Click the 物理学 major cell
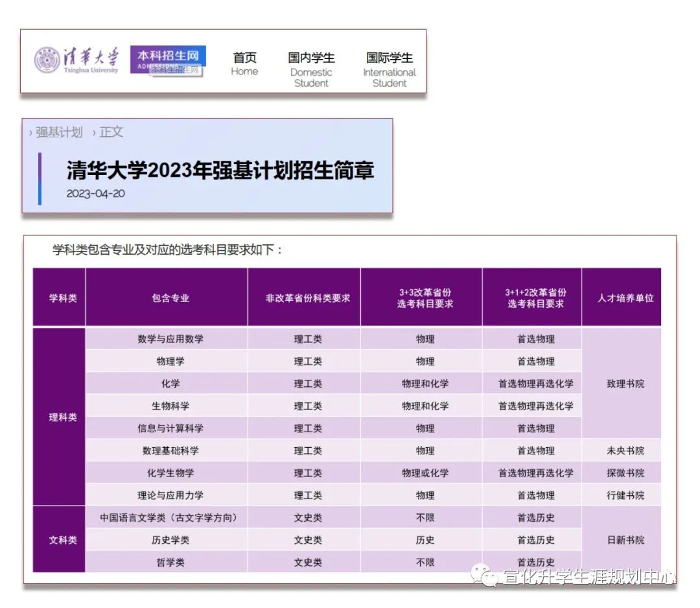Viewport: 700px width, 608px height. [x=166, y=361]
